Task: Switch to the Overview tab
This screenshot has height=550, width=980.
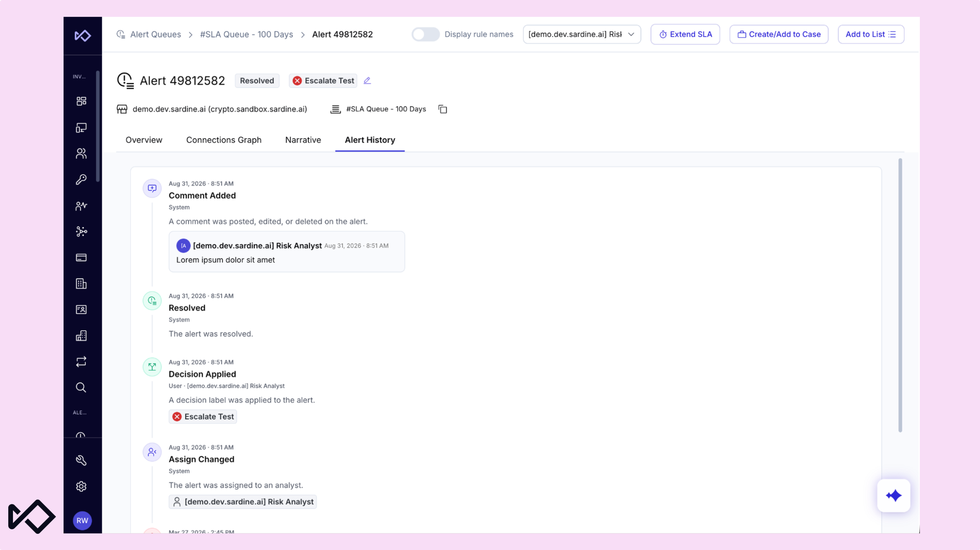Action: pos(144,140)
